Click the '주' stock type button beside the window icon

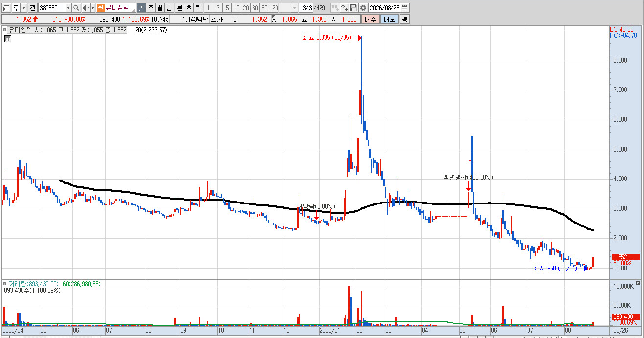point(16,8)
